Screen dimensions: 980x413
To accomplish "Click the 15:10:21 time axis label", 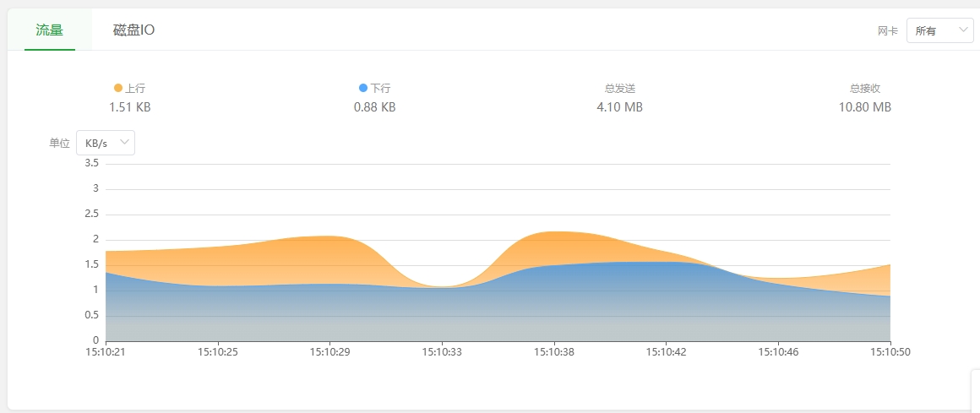I will click(106, 351).
